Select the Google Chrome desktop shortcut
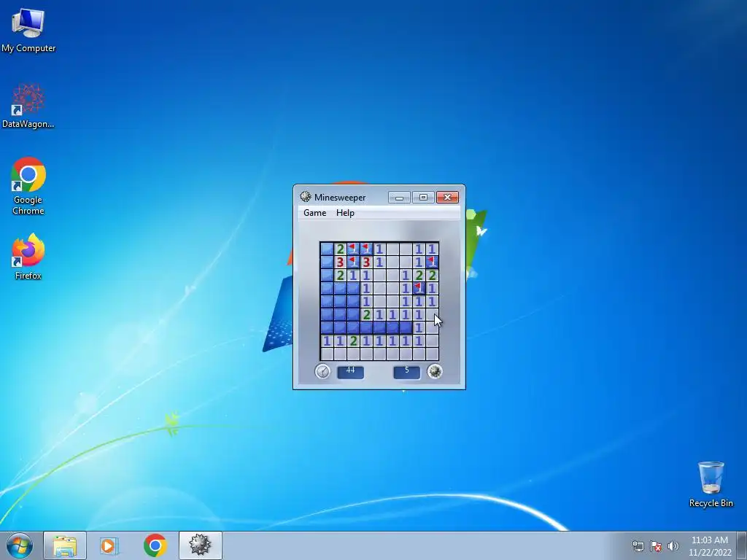This screenshot has height=560, width=747. (28, 186)
